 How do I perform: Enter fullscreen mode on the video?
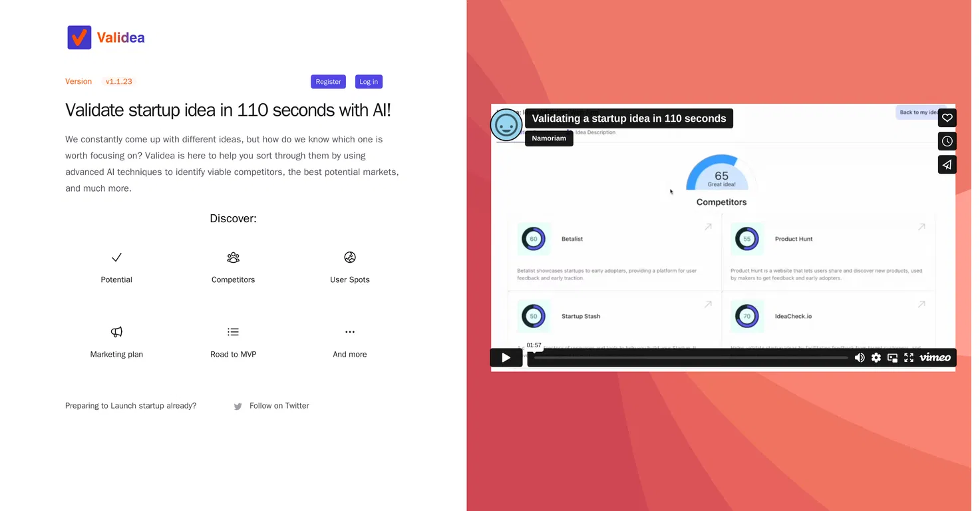coord(909,358)
